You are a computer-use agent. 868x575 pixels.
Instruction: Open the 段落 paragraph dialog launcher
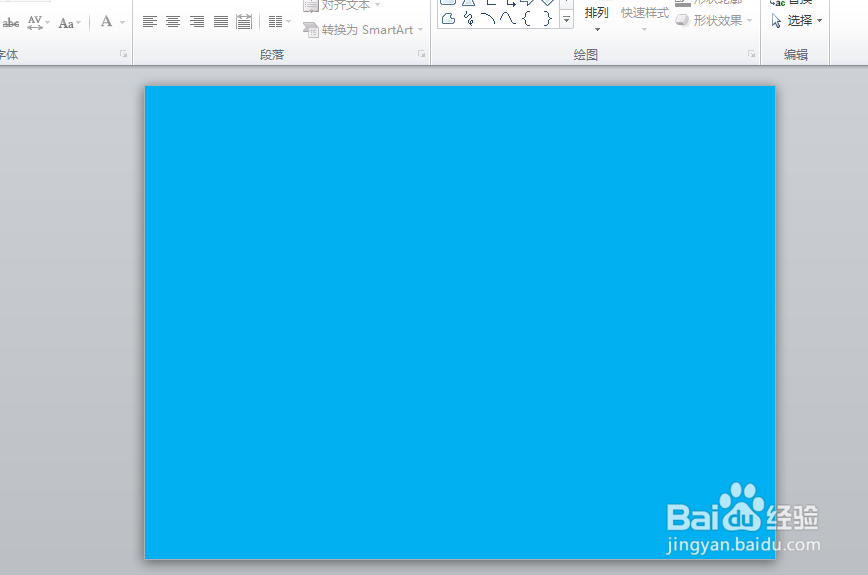[421, 54]
